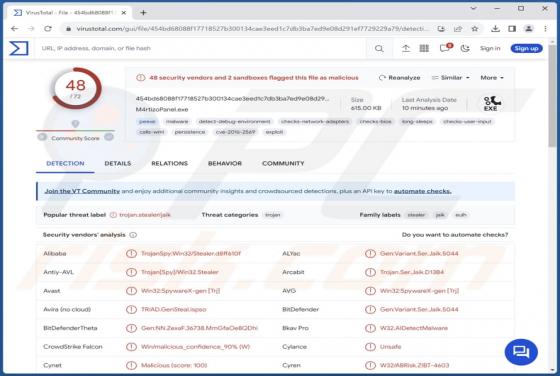Screen dimensions: 560x376
Task: Click the cve-2016-2569 tag
Action: [x=236, y=132]
